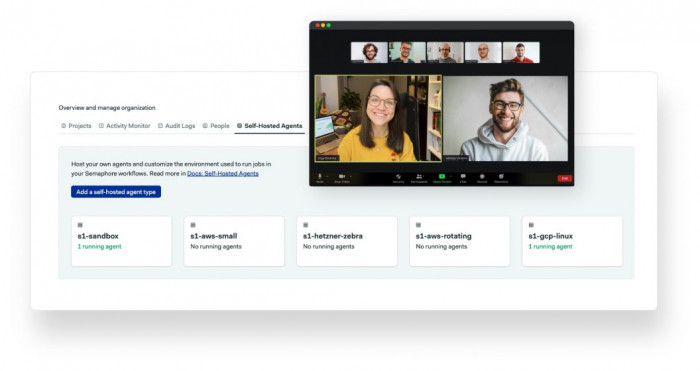This screenshot has height=371, width=700.
Task: Expand the arrow next to Share Screen
Action: point(450,177)
